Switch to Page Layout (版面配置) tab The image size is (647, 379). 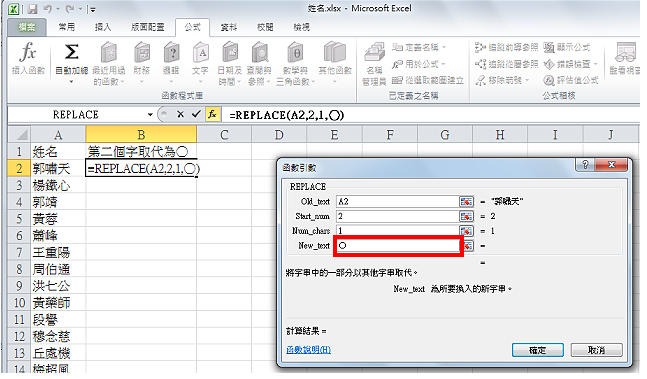(x=148, y=27)
